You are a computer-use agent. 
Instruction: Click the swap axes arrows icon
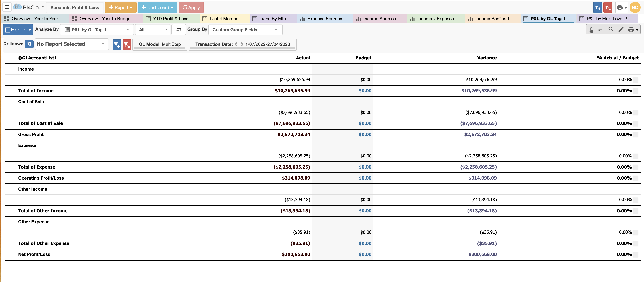(x=179, y=30)
